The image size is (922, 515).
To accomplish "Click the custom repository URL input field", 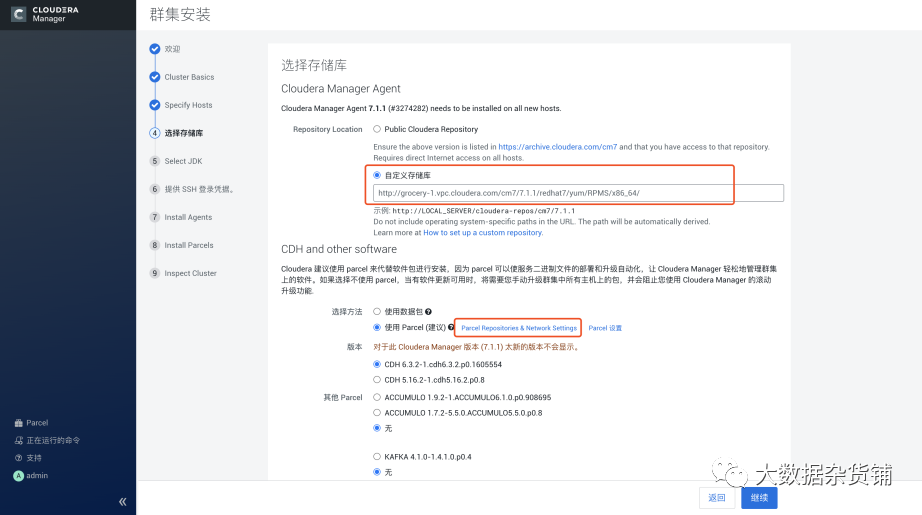I will (578, 193).
